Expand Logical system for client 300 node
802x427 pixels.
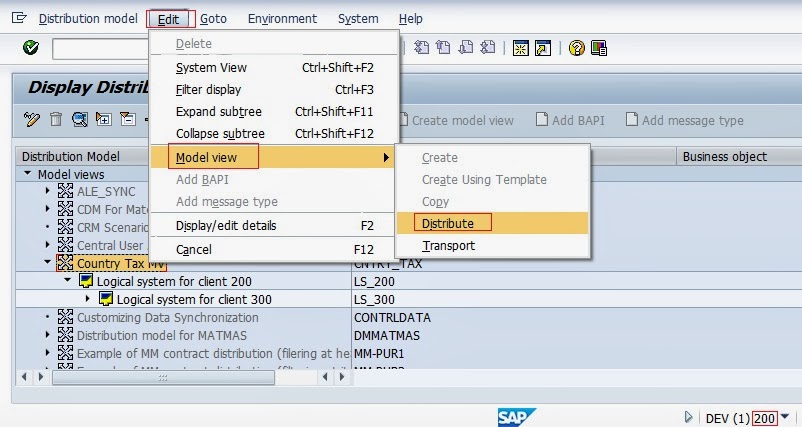(x=87, y=299)
